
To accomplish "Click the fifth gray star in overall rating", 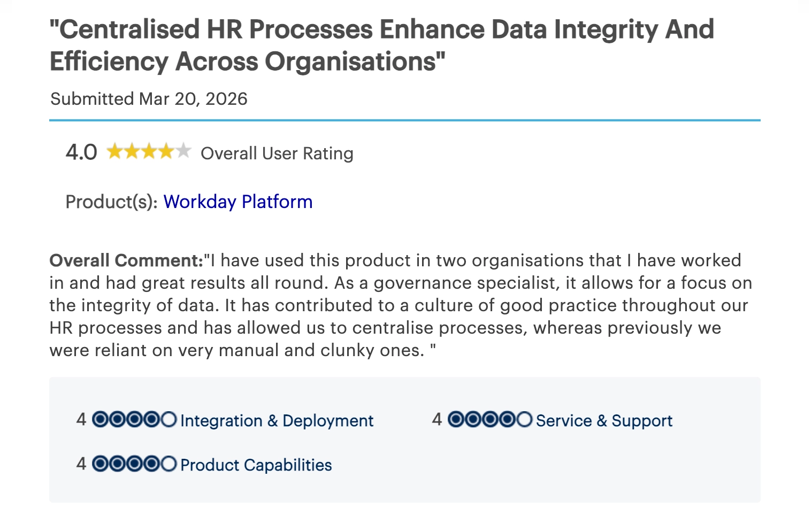I will tap(183, 152).
